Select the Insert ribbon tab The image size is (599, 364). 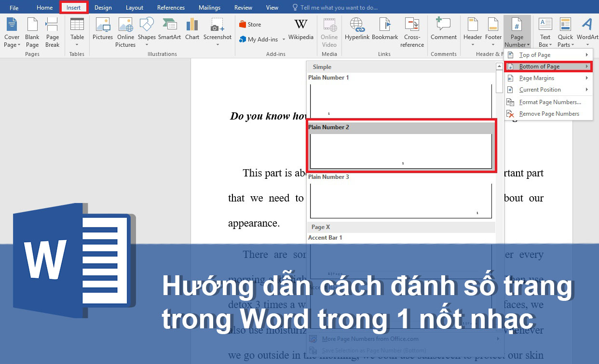pyautogui.click(x=74, y=8)
